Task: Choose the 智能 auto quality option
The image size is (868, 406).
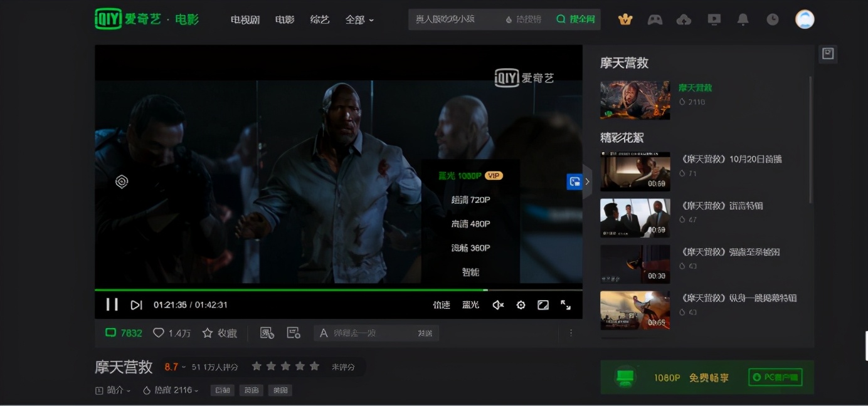Action: tap(470, 272)
